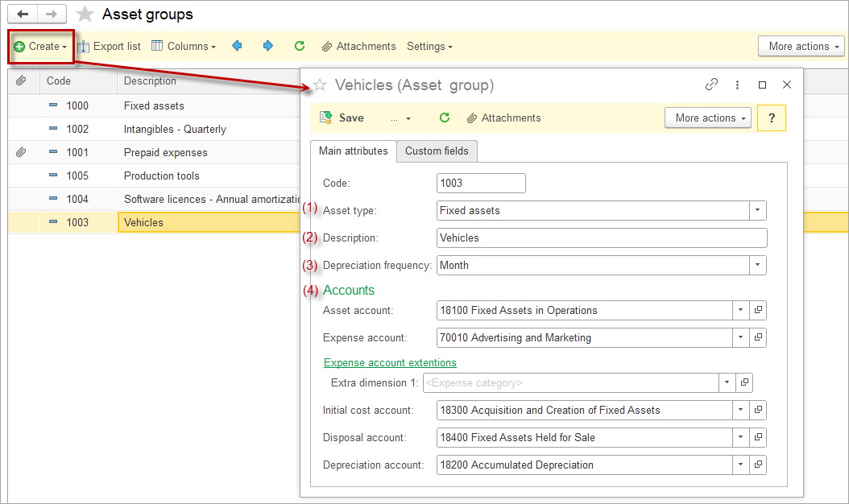The image size is (849, 504).
Task: Click the Extra dimension 1 field
Action: tap(570, 382)
